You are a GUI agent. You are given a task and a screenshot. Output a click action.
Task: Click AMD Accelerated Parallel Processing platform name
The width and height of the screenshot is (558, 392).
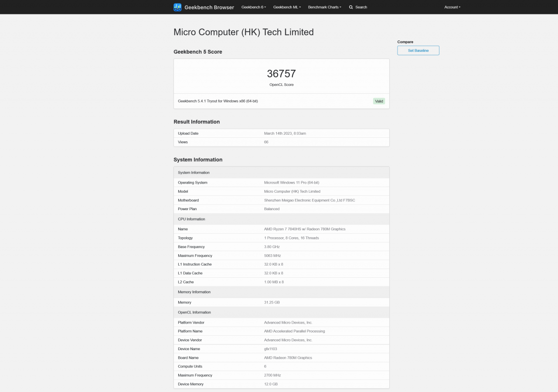click(x=294, y=331)
